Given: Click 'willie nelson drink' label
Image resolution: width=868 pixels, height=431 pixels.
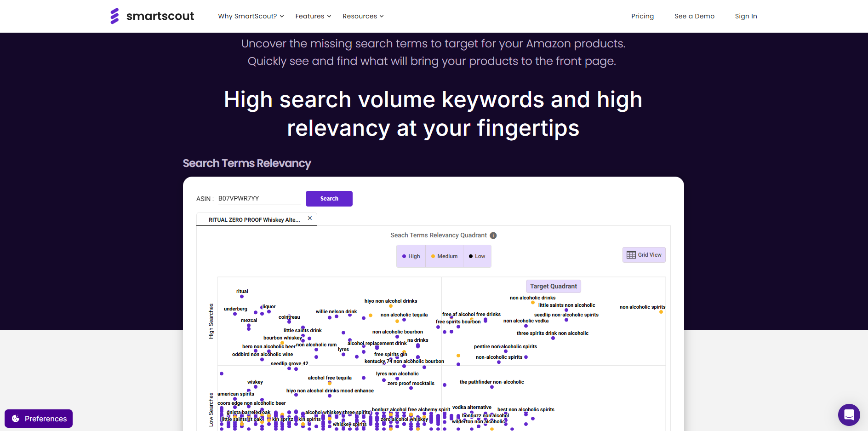Looking at the screenshot, I should click(336, 311).
